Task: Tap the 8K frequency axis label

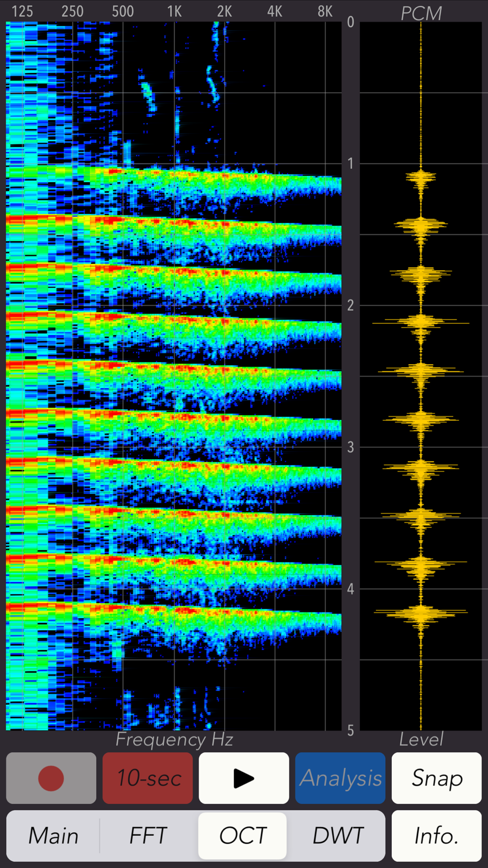Action: tap(325, 11)
